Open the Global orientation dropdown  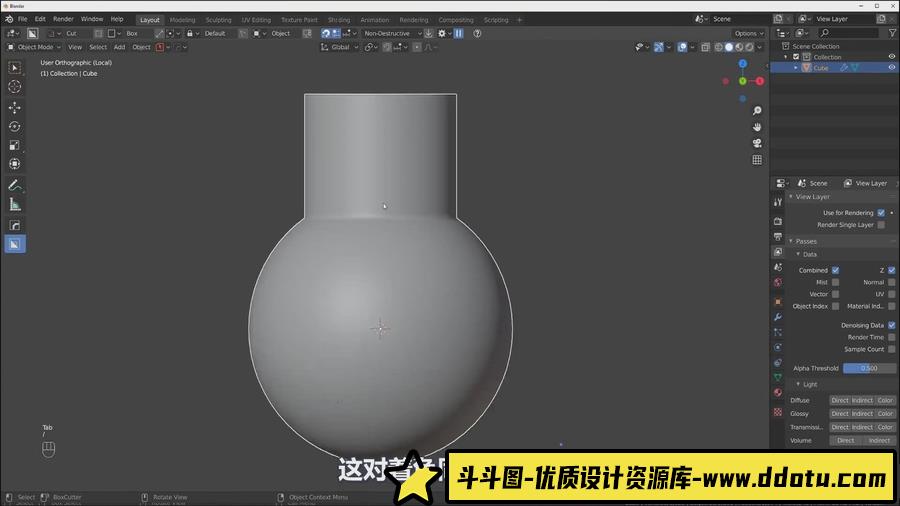(339, 47)
